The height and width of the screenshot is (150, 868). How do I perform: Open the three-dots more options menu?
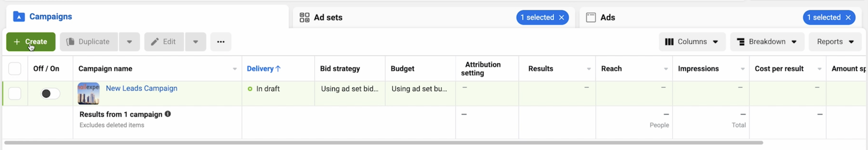[221, 42]
